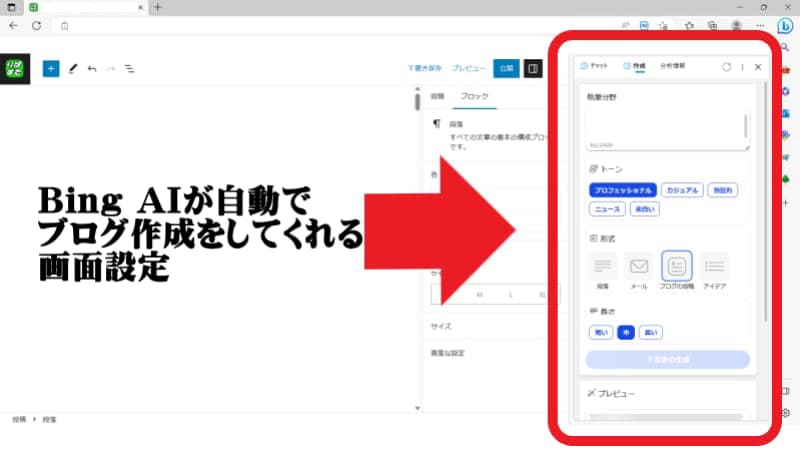
Task: Open a new browser tab
Action: pos(158,7)
